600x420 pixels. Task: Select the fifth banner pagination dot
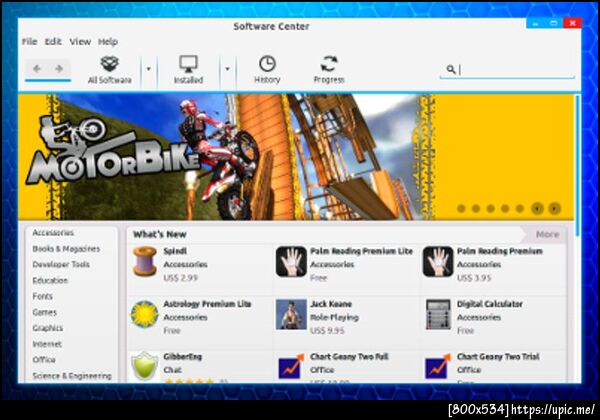(520, 208)
